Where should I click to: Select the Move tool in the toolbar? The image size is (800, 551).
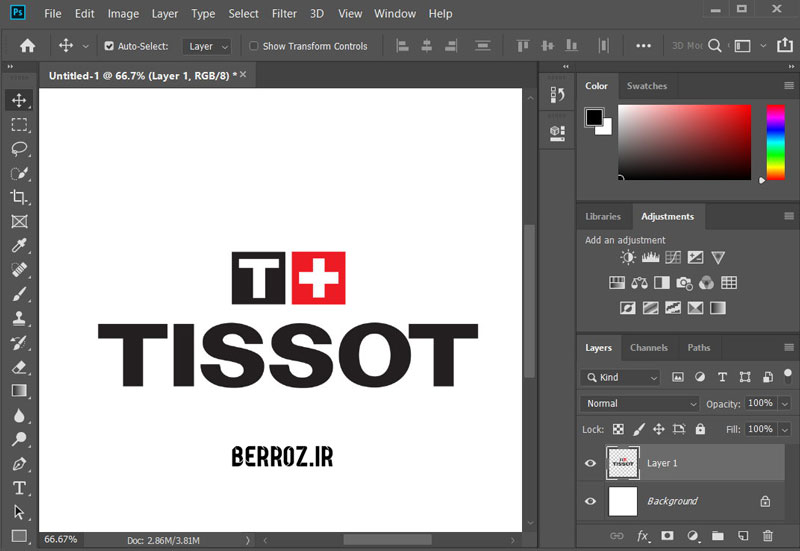click(19, 100)
